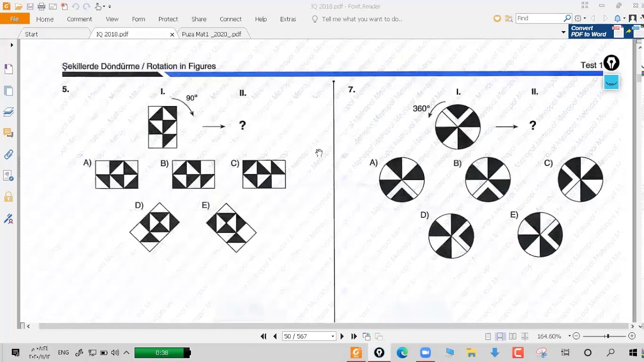
Task: Toggle continuous page view mode
Action: (500, 336)
